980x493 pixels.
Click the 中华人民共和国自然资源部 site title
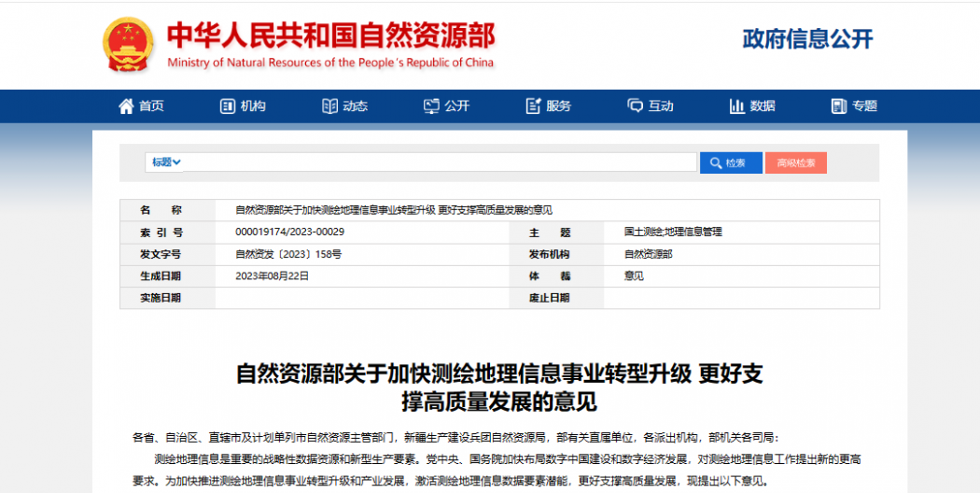(x=330, y=35)
